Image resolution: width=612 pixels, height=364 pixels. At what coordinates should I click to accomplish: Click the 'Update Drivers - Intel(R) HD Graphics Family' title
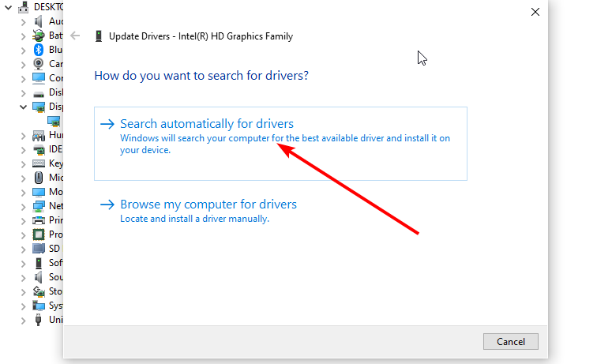pos(201,36)
